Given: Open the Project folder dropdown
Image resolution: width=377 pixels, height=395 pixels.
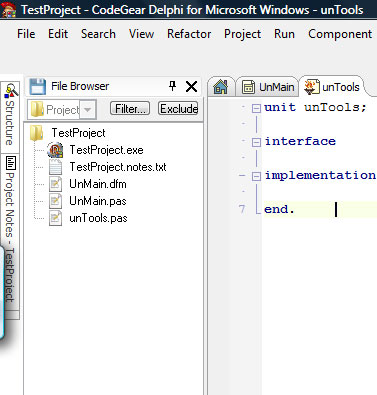Looking at the screenshot, I should pyautogui.click(x=88, y=109).
